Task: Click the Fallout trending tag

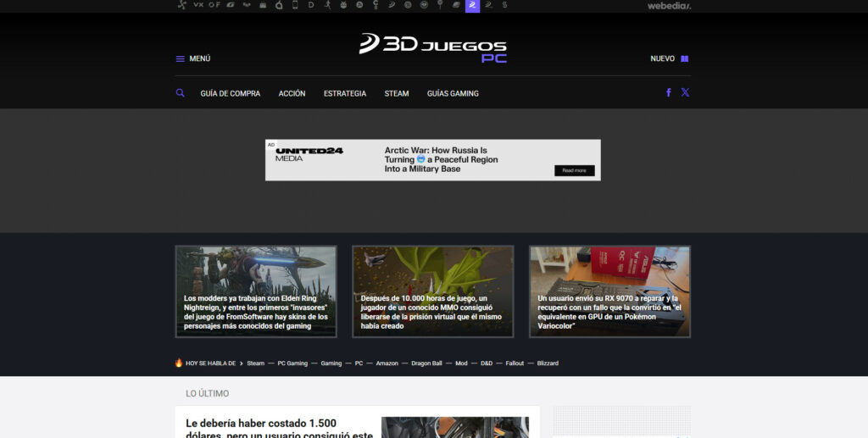Action: (x=515, y=363)
